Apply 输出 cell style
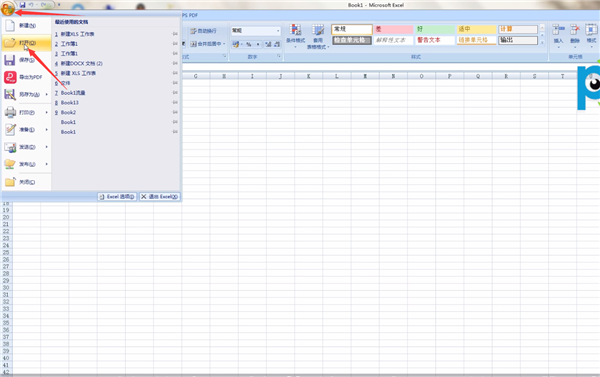The image size is (600, 377). point(518,40)
